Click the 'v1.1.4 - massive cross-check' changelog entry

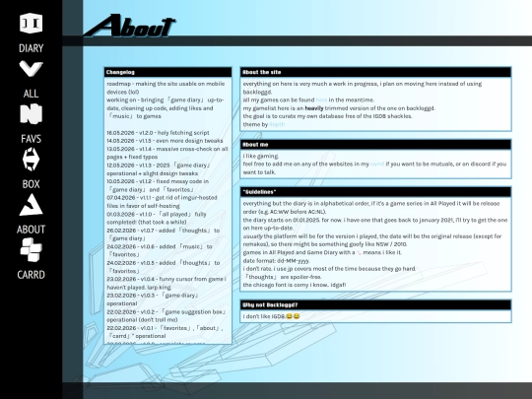point(167,153)
